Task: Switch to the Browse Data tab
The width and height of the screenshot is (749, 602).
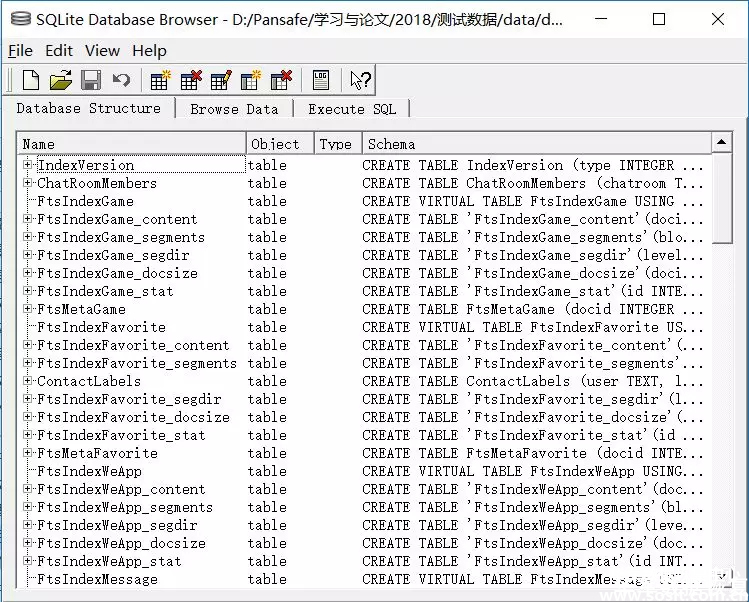Action: click(x=234, y=109)
